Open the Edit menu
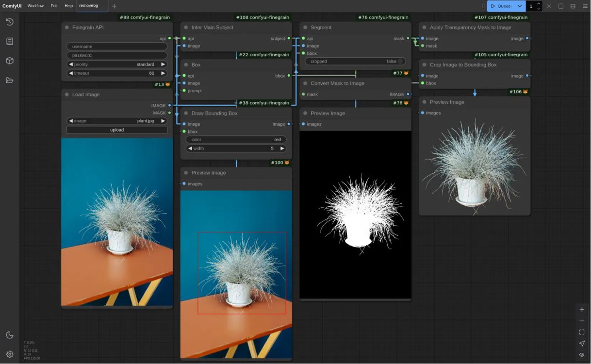Image resolution: width=591 pixels, height=364 pixels. [54, 6]
